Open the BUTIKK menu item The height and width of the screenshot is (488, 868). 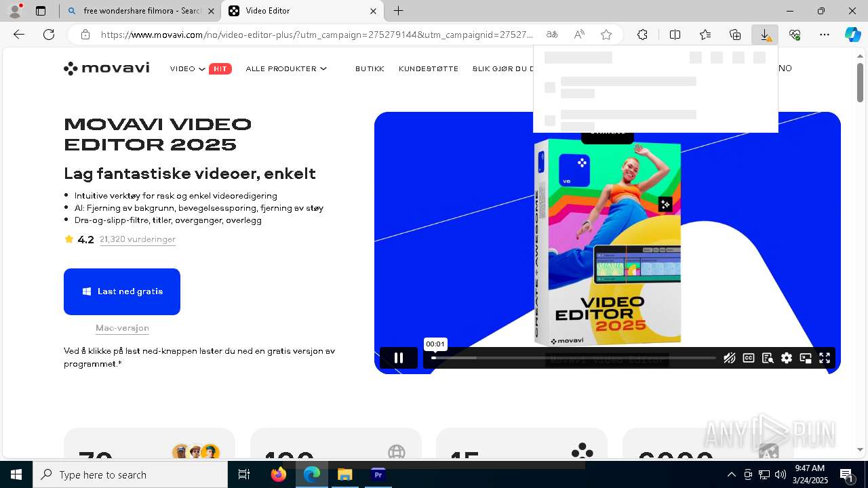[370, 68]
